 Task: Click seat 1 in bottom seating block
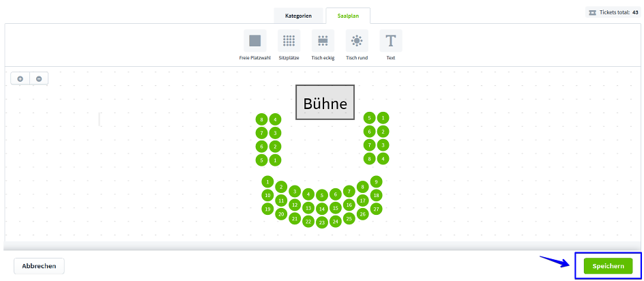coord(267,182)
